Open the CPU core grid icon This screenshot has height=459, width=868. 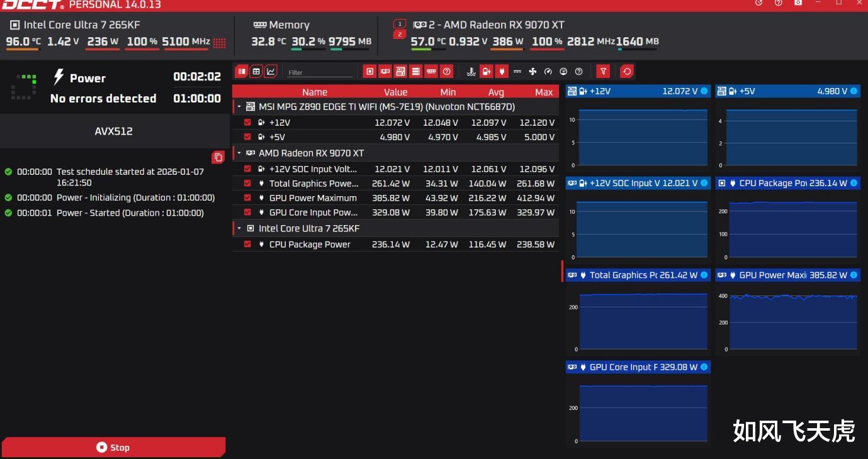pos(219,43)
